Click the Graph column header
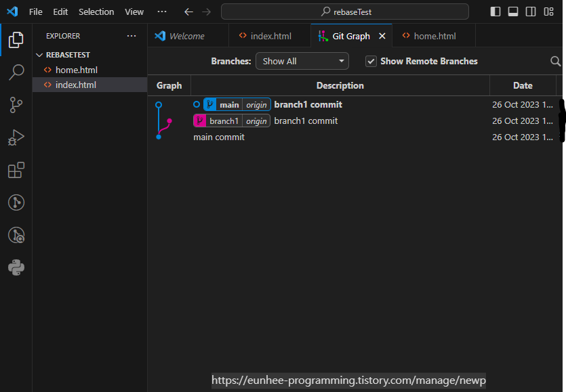This screenshot has height=392, width=566. (169, 85)
